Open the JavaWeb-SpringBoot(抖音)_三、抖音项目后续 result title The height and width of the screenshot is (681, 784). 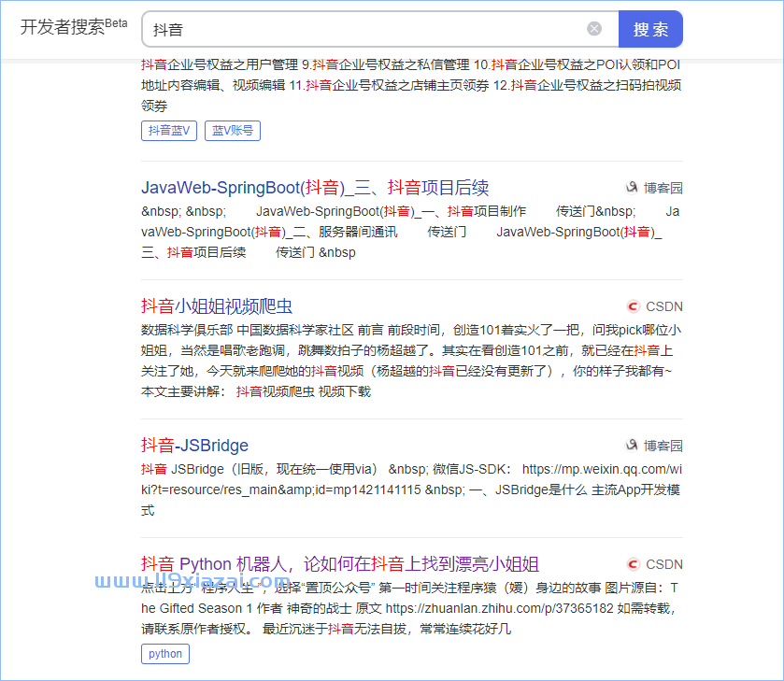[x=315, y=188]
